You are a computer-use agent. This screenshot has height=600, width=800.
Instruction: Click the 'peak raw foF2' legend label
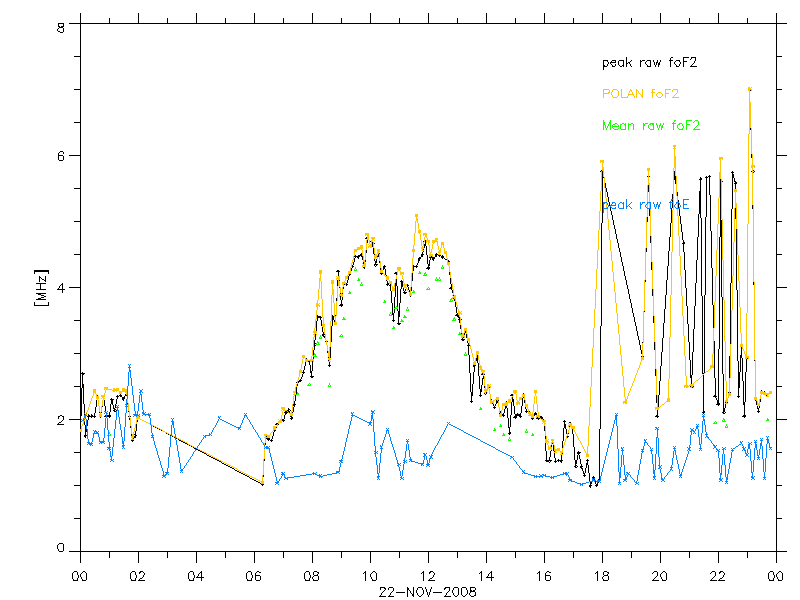[649, 63]
